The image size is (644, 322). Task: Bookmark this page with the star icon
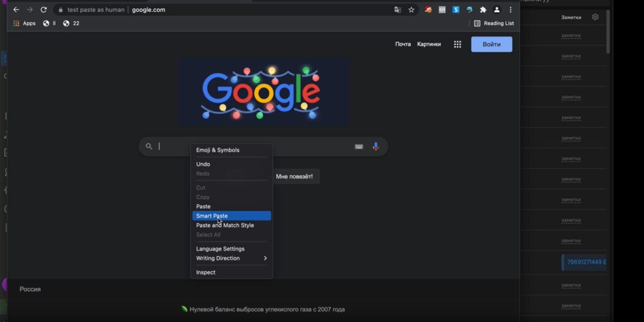pos(411,10)
